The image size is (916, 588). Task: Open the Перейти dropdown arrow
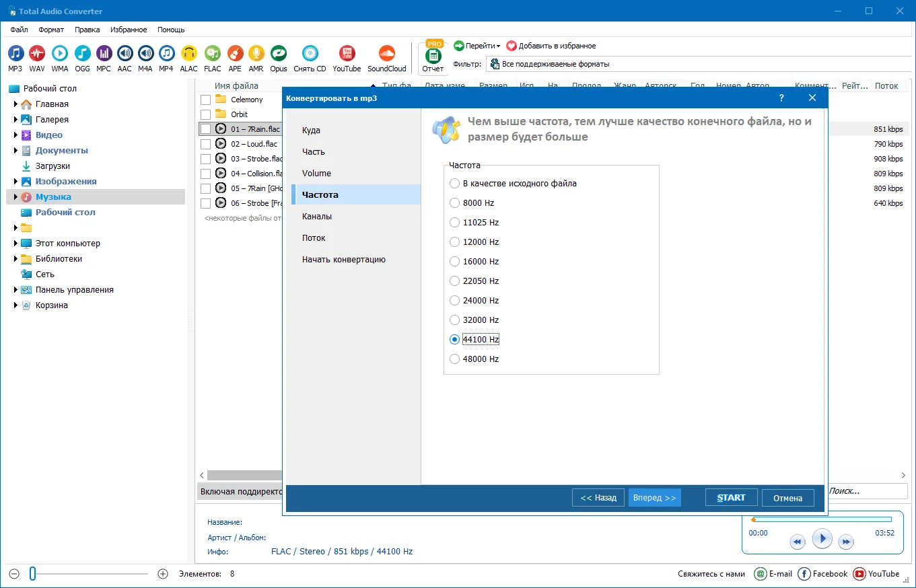498,46
